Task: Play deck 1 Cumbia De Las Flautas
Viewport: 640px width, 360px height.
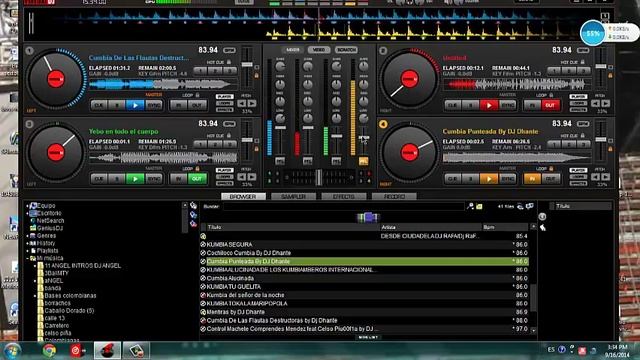Action: pyautogui.click(x=135, y=105)
